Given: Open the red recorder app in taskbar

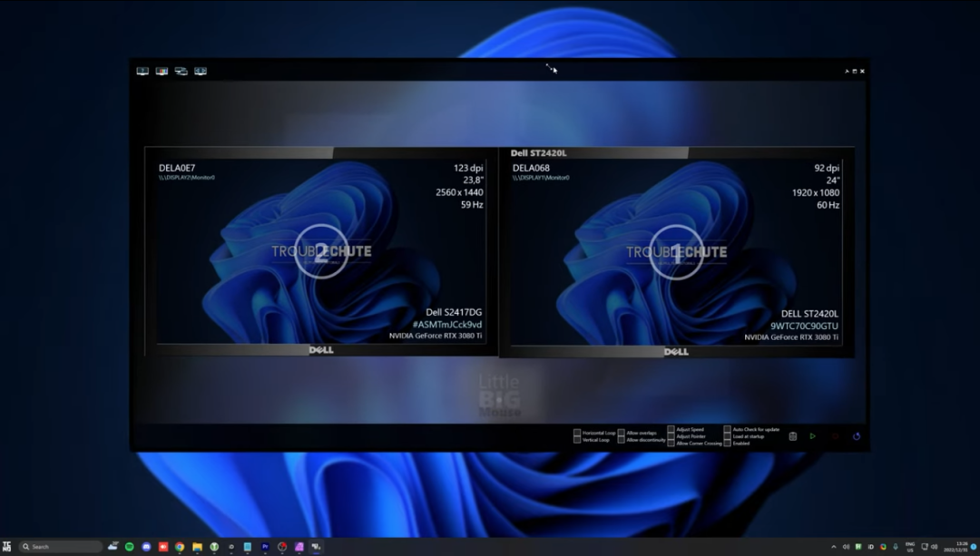Looking at the screenshot, I should (163, 547).
